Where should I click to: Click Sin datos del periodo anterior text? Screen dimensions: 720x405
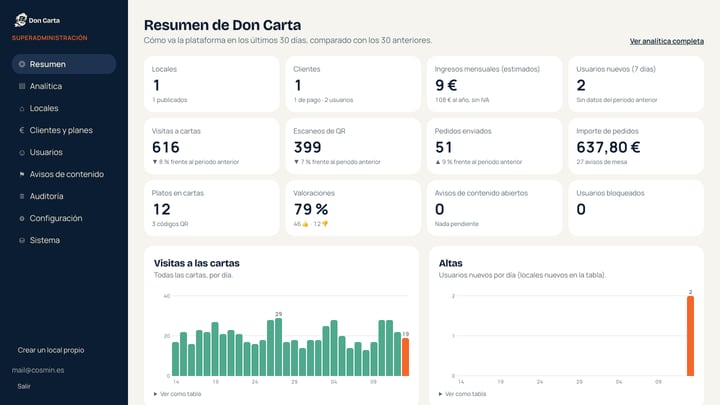pyautogui.click(x=617, y=100)
